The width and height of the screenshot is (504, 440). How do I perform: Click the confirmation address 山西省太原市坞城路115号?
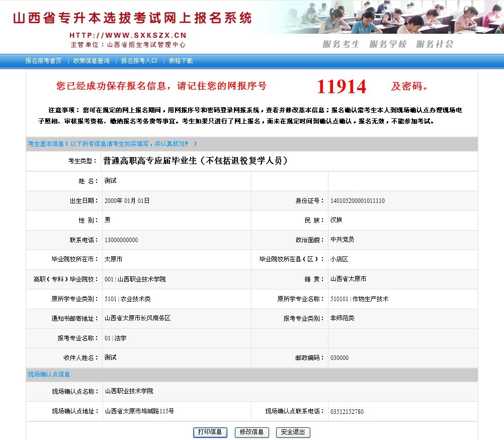click(139, 411)
